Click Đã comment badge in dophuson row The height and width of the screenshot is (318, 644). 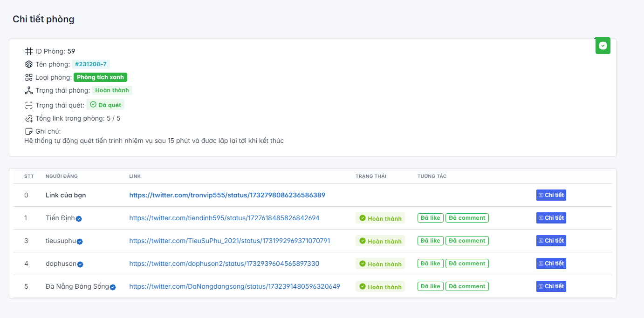click(467, 264)
